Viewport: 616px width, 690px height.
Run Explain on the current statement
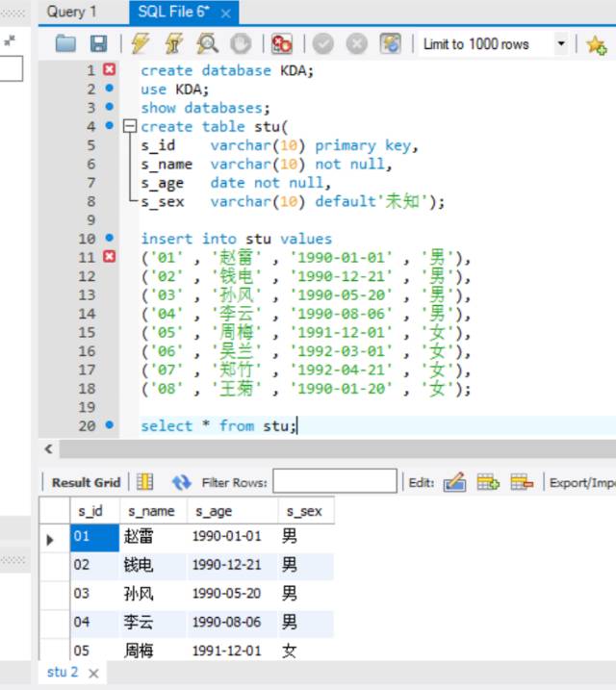[x=207, y=44]
